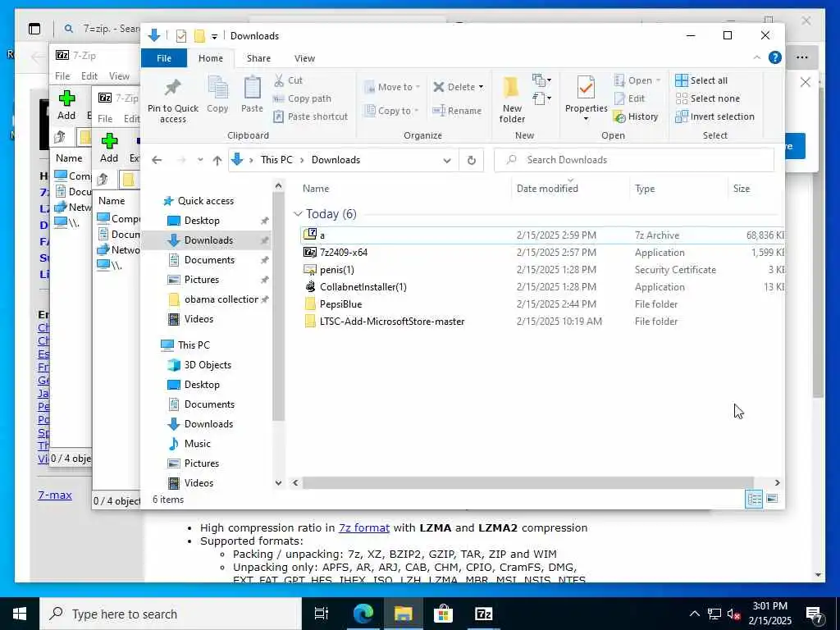Open Move to dropdown
Viewport: 840px width, 630px height.
(391, 87)
